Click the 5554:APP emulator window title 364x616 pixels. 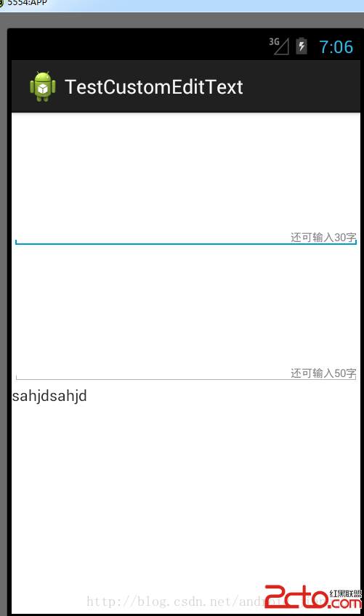point(27,3)
